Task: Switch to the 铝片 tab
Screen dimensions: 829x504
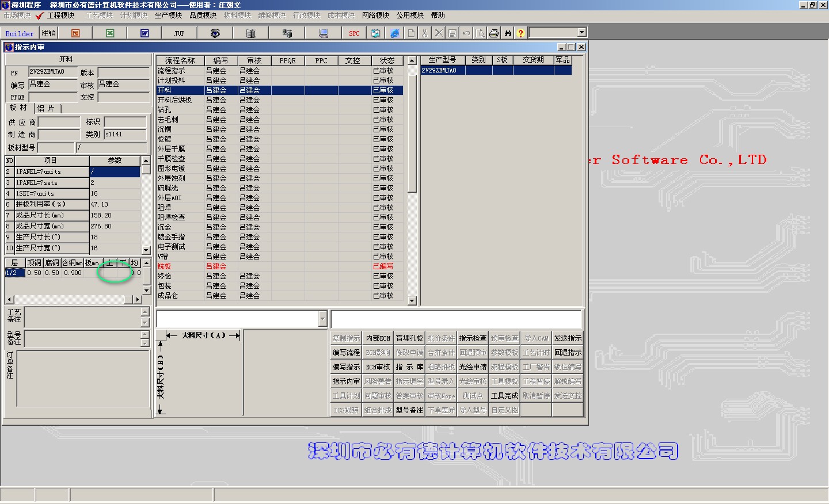Action: (46, 108)
